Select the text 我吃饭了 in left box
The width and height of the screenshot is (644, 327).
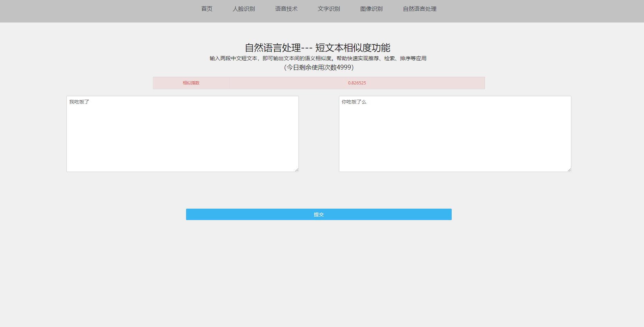pyautogui.click(x=79, y=102)
